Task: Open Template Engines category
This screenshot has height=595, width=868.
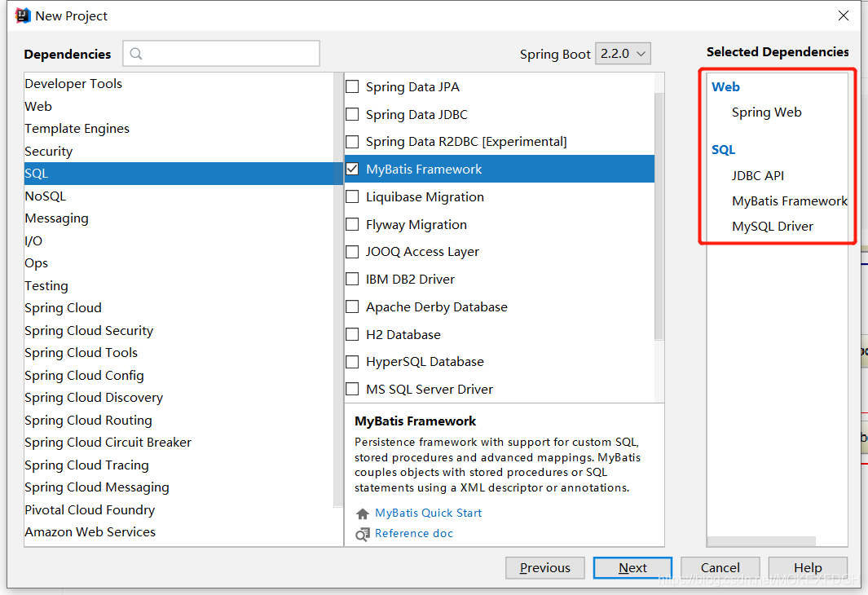Action: pos(180,129)
